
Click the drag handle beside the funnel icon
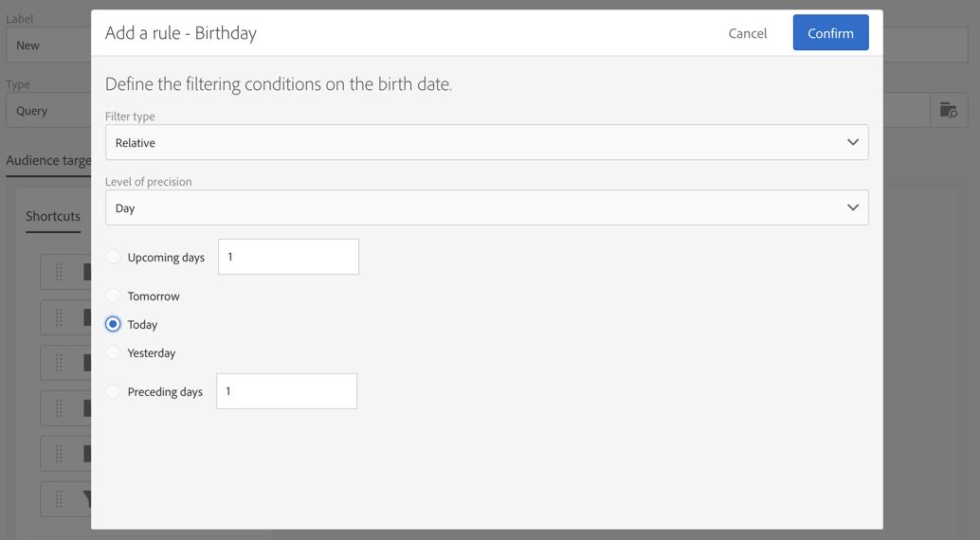(59, 498)
